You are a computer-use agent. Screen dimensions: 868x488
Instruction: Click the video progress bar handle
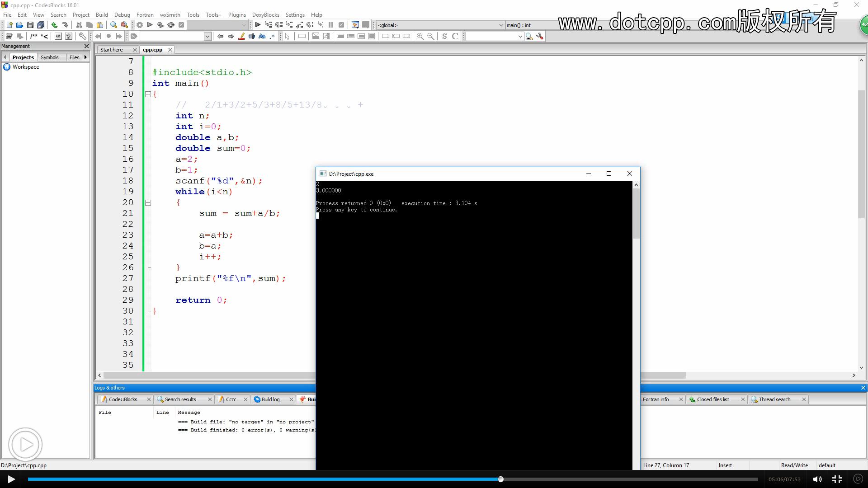click(x=500, y=479)
